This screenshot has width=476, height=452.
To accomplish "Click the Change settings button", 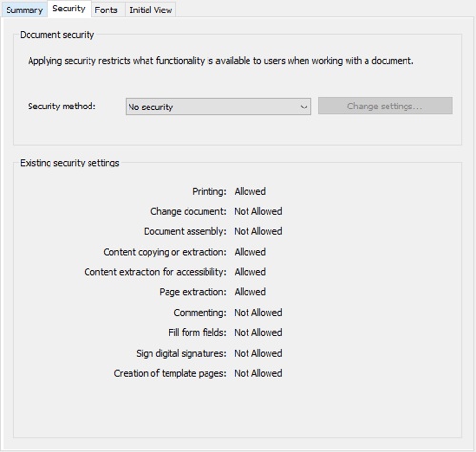I will point(386,106).
